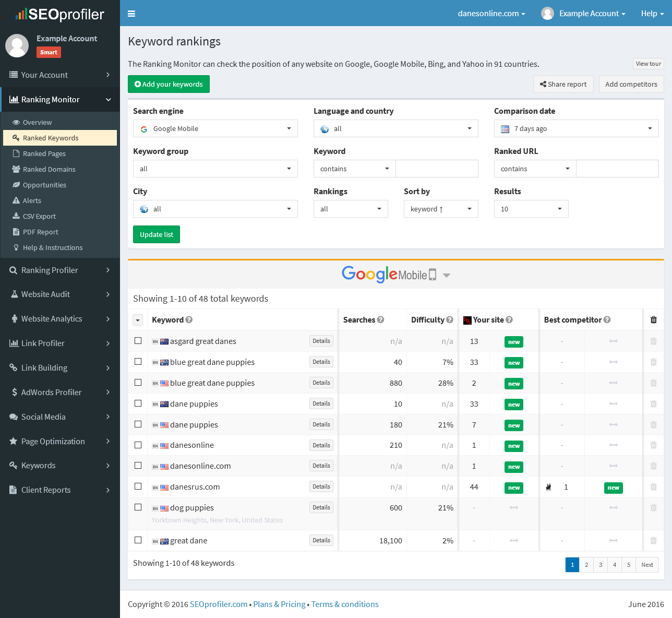The image size is (672, 618).
Task: Click delete icon for asgard great danes row
Action: point(653,341)
